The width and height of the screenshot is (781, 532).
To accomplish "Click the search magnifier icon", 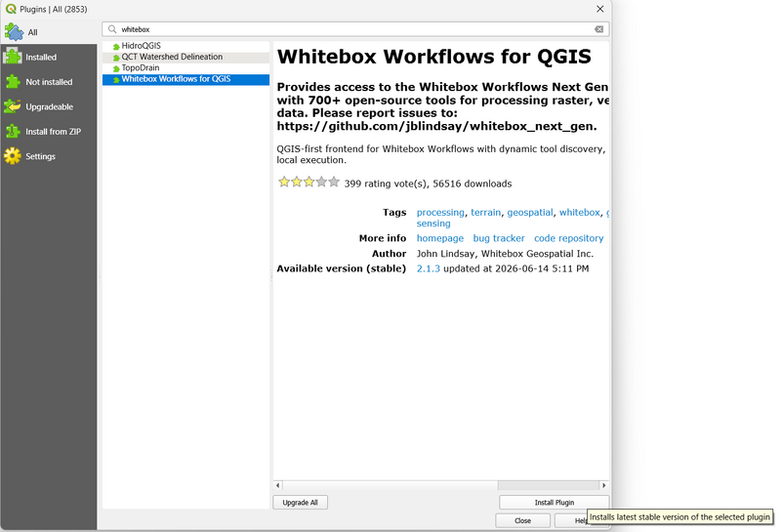I will 112,29.
